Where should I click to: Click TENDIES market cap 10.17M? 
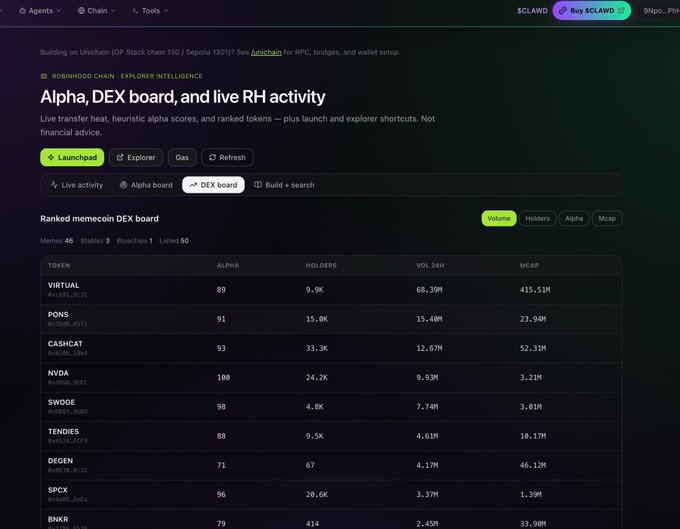pyautogui.click(x=533, y=436)
